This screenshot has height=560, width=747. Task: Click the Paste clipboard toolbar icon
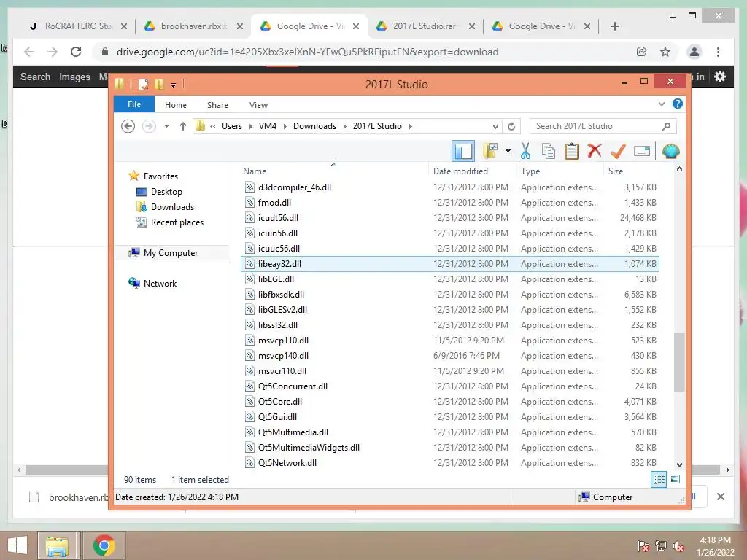pos(571,151)
